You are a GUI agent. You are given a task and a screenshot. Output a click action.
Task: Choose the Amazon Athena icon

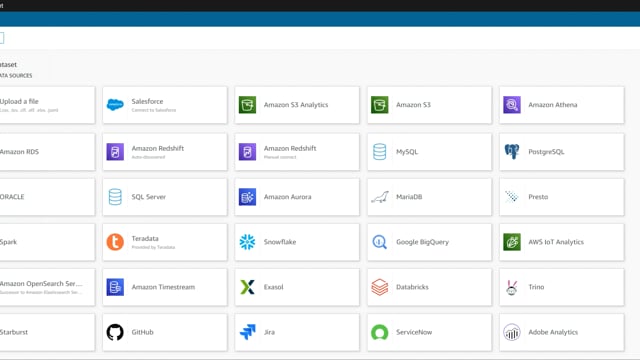(x=512, y=105)
